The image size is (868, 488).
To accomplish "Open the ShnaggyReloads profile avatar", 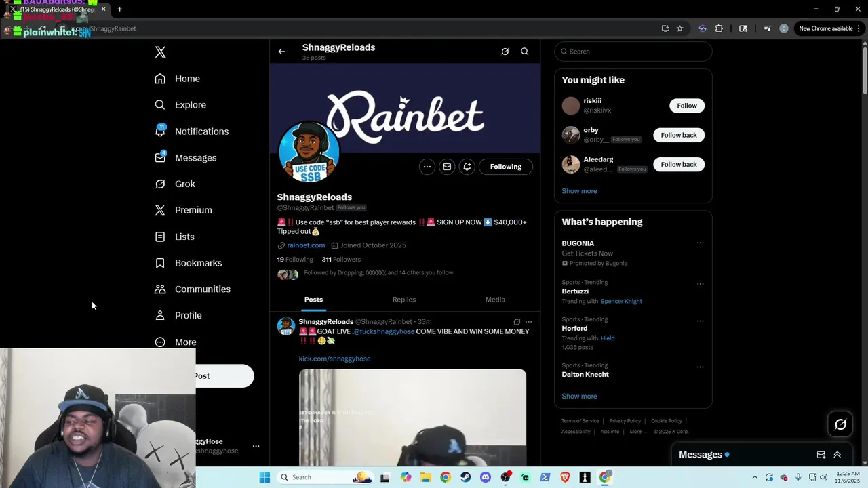I will 309,152.
